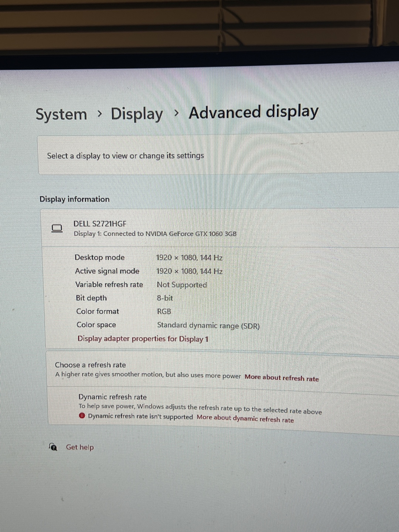Viewport: 399px width, 532px height.
Task: Click the Color format label
Action: [98, 311]
